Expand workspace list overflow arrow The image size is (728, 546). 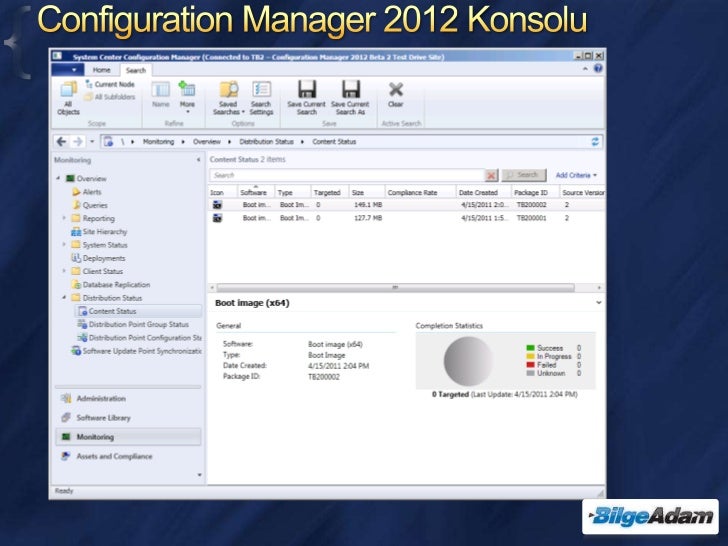click(x=200, y=475)
